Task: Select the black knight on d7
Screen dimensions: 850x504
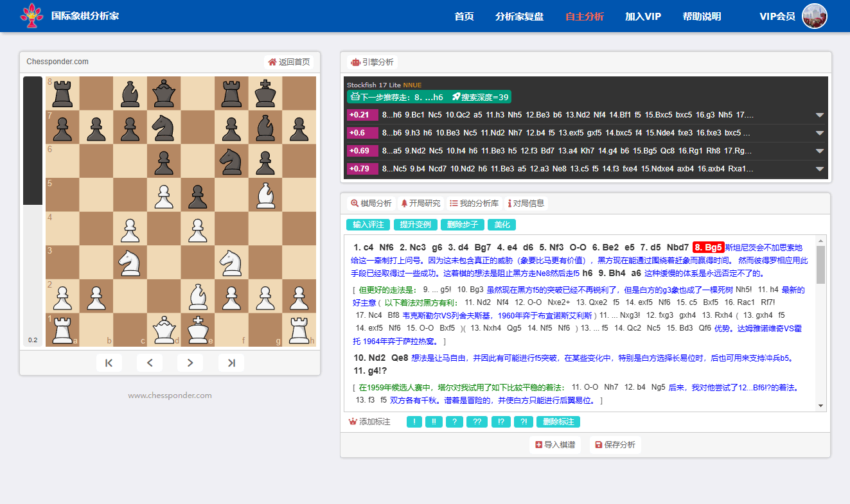Action: pos(164,127)
